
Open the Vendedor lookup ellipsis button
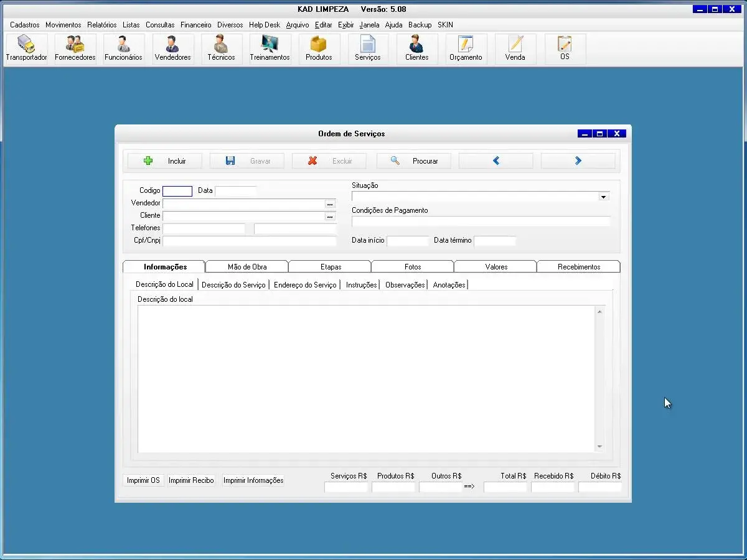pyautogui.click(x=330, y=203)
